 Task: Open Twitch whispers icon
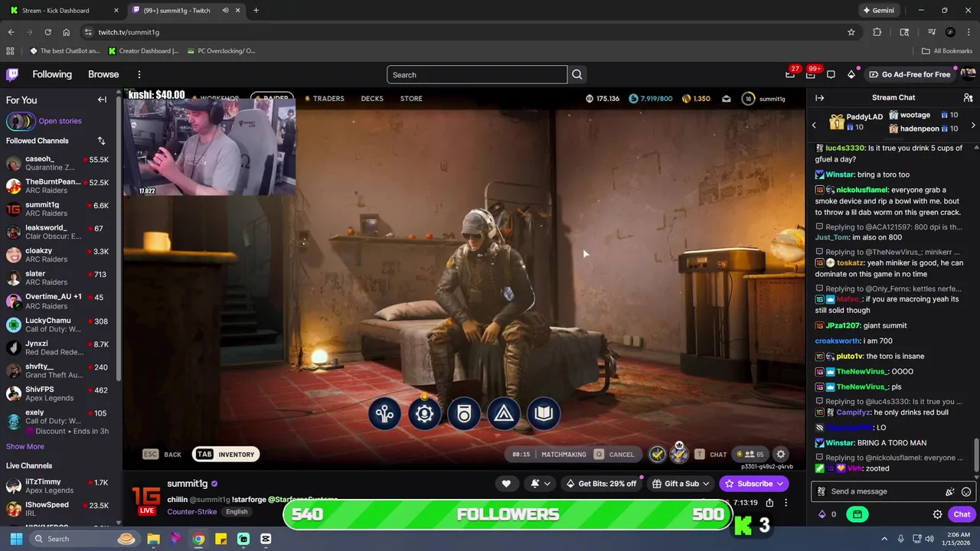831,74
